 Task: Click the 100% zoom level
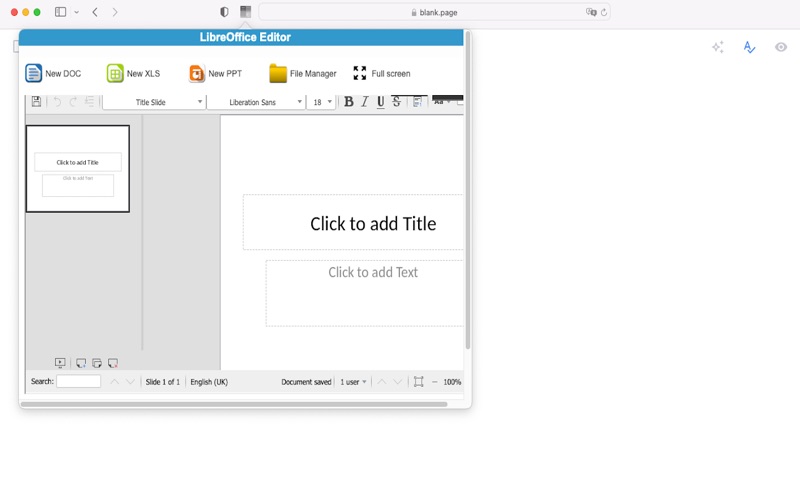point(452,382)
